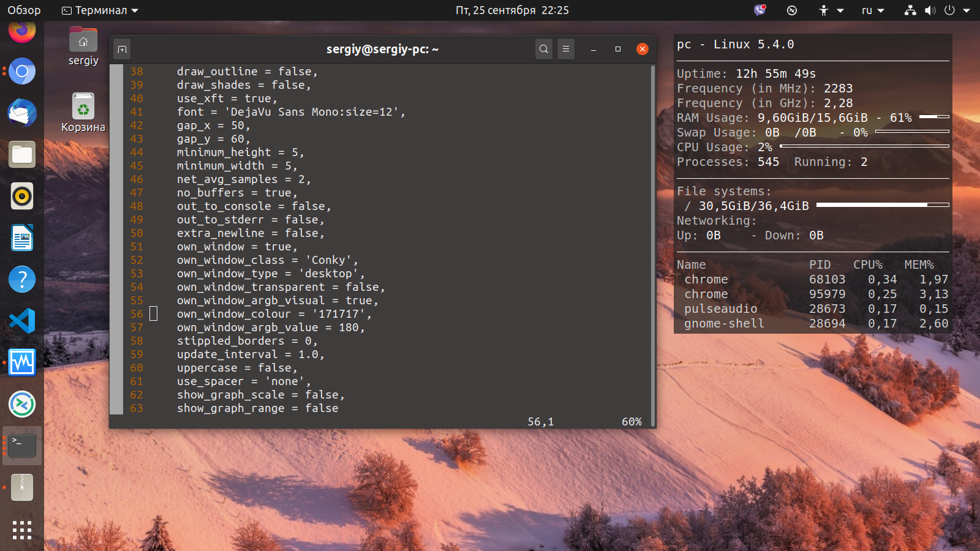980x551 pixels.
Task: Open the Help icon in dock
Action: tap(22, 279)
